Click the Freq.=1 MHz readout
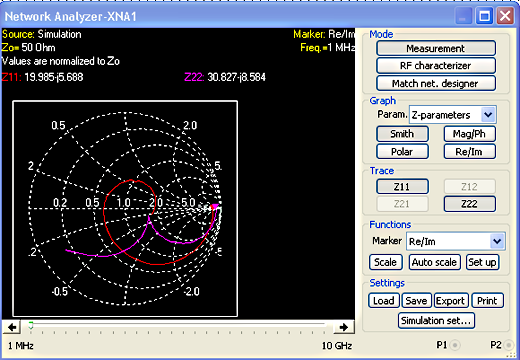 pyautogui.click(x=327, y=48)
